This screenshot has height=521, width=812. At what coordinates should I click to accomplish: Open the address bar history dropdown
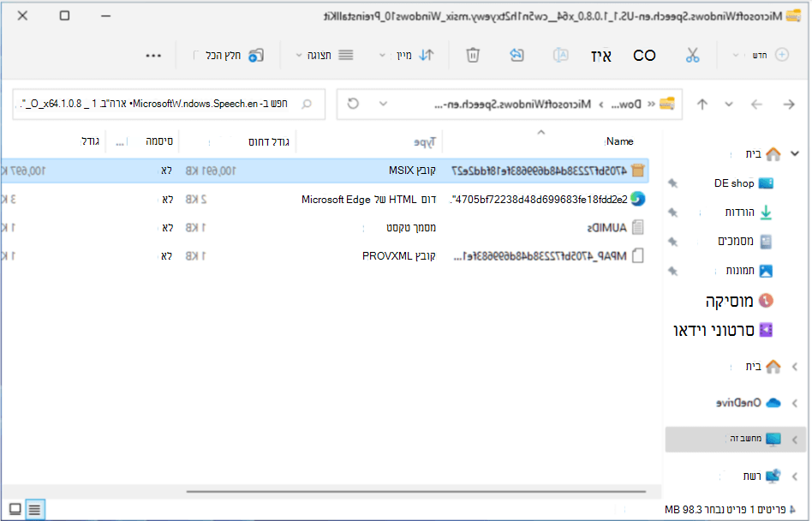(x=383, y=104)
